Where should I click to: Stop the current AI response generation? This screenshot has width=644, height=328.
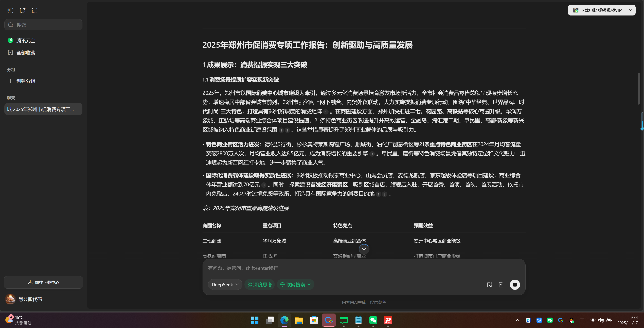515,284
